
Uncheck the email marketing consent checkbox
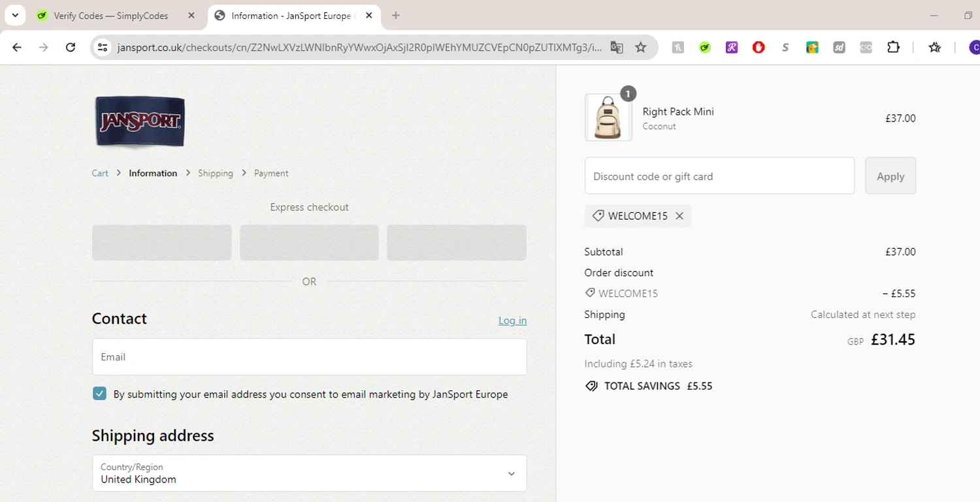tap(99, 394)
